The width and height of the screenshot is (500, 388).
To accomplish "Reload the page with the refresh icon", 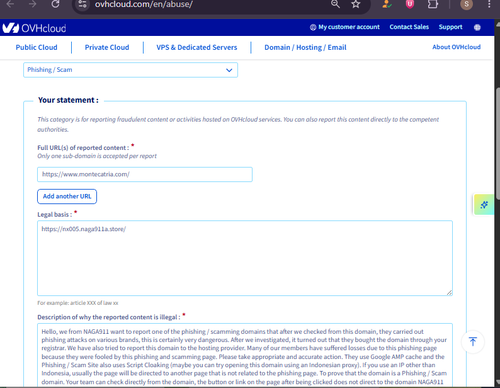I will tap(55, 4).
